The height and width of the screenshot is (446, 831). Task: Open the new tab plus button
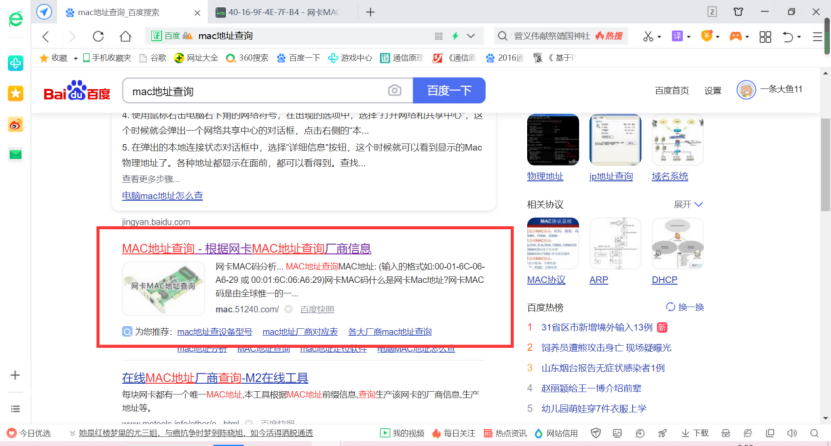[370, 12]
